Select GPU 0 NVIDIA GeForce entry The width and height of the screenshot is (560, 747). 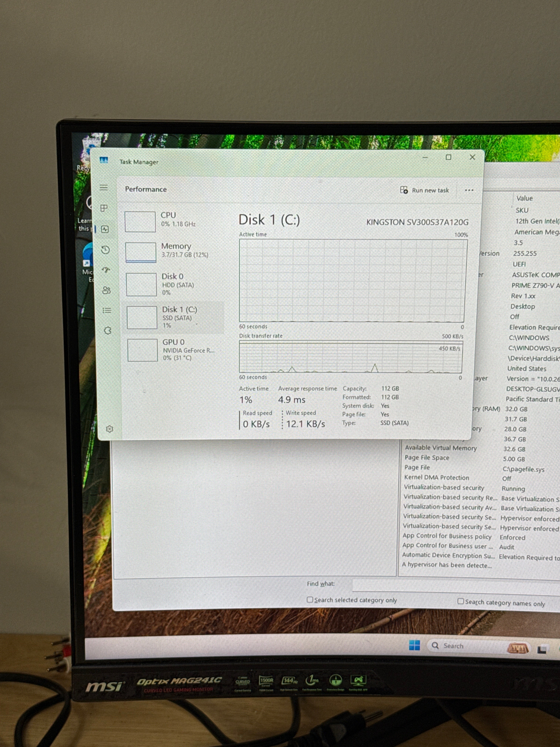pos(175,350)
